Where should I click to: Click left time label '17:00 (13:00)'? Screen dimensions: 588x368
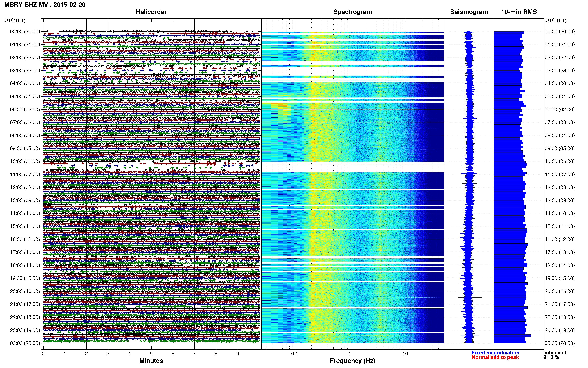coord(25,252)
